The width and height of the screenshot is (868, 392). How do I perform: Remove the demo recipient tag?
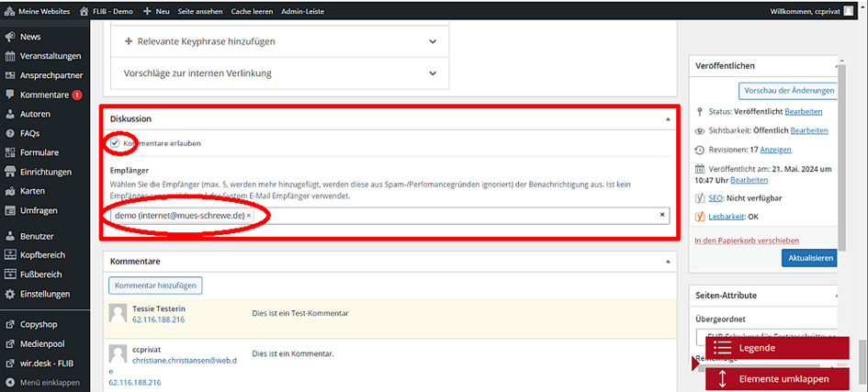click(x=249, y=216)
